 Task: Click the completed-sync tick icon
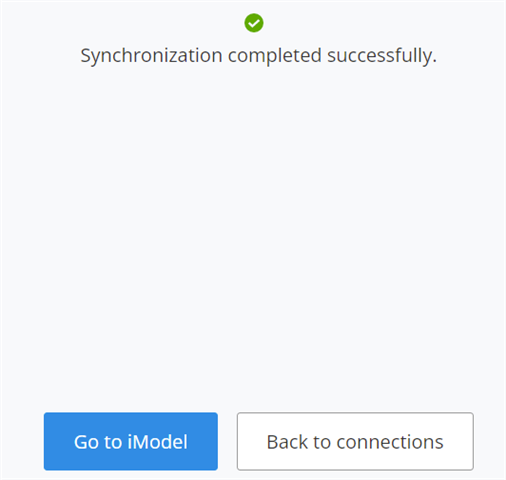click(254, 23)
